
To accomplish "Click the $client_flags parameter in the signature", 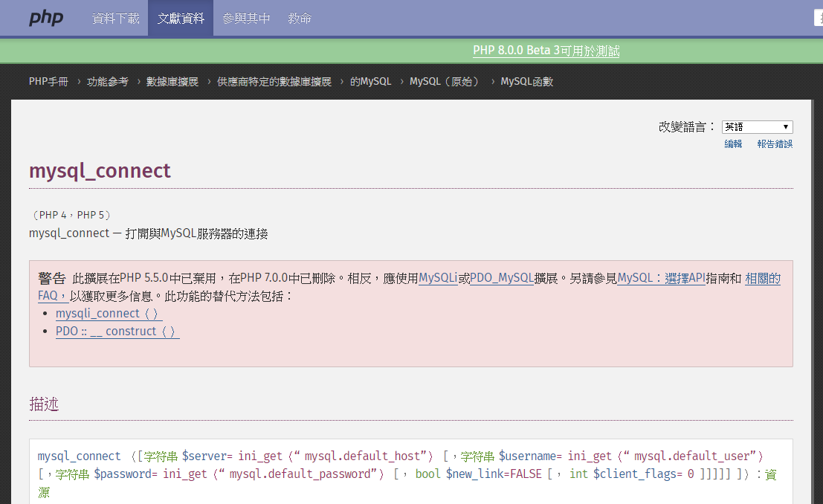I will pyautogui.click(x=635, y=474).
